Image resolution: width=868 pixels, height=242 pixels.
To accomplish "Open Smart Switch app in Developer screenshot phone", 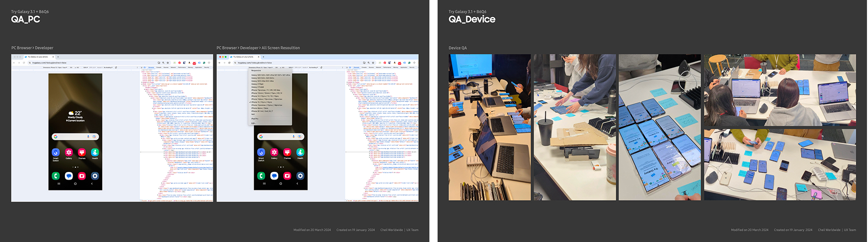I will pyautogui.click(x=56, y=152).
